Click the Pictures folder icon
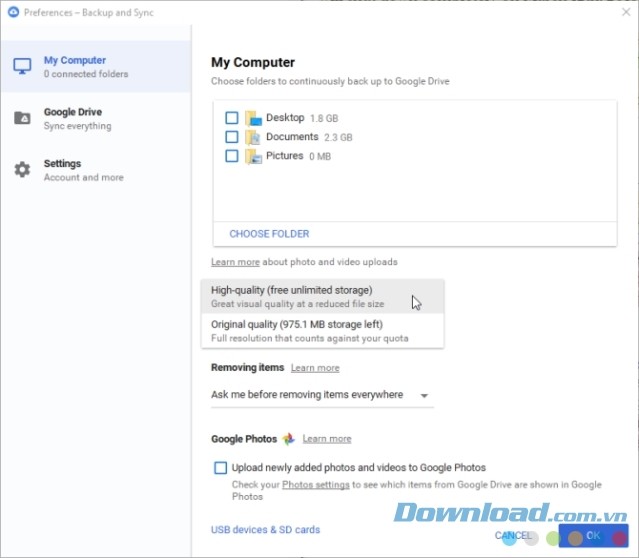Viewport: 639px width, 558px height. coord(253,157)
